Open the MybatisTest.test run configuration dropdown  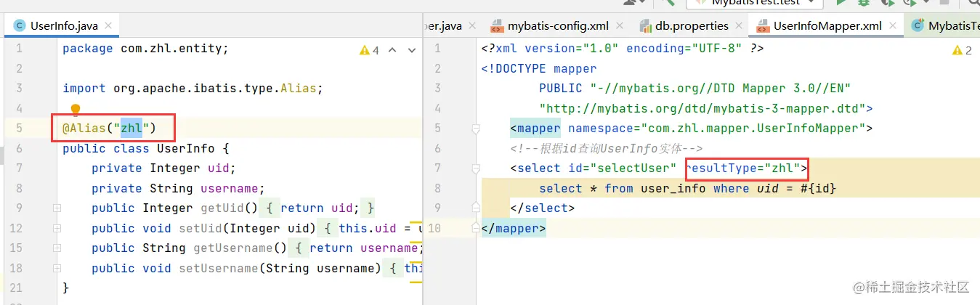tap(756, 3)
